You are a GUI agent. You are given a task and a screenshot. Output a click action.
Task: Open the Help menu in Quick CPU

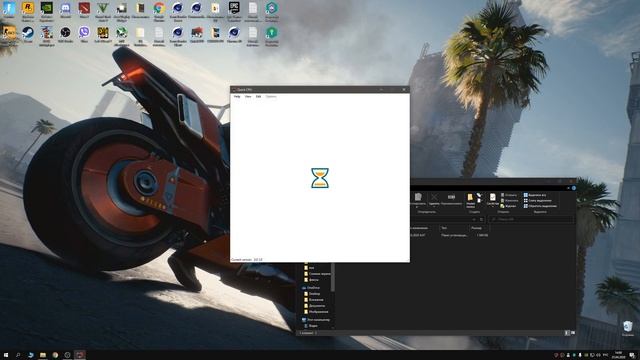click(237, 97)
